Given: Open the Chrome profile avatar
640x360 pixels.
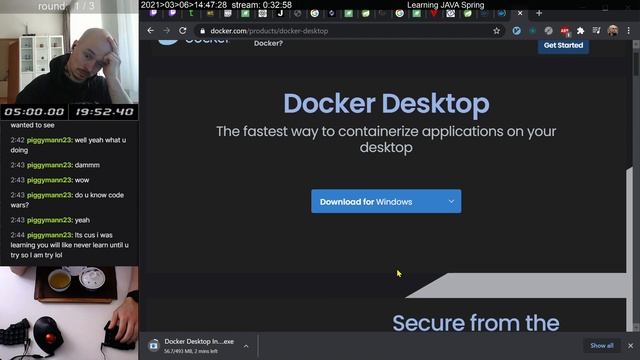Looking at the screenshot, I should tap(612, 31).
